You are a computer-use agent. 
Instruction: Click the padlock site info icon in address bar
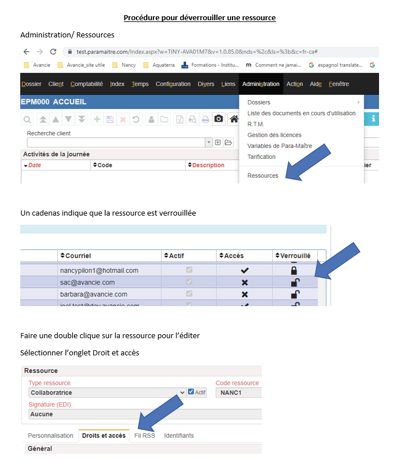point(70,52)
